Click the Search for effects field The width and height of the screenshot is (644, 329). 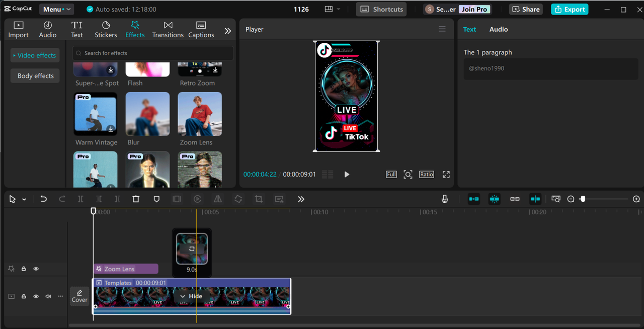153,53
